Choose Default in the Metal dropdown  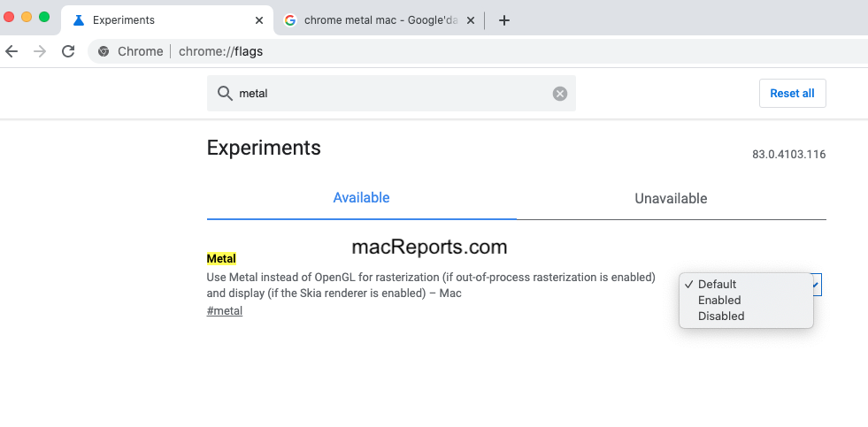pos(746,285)
